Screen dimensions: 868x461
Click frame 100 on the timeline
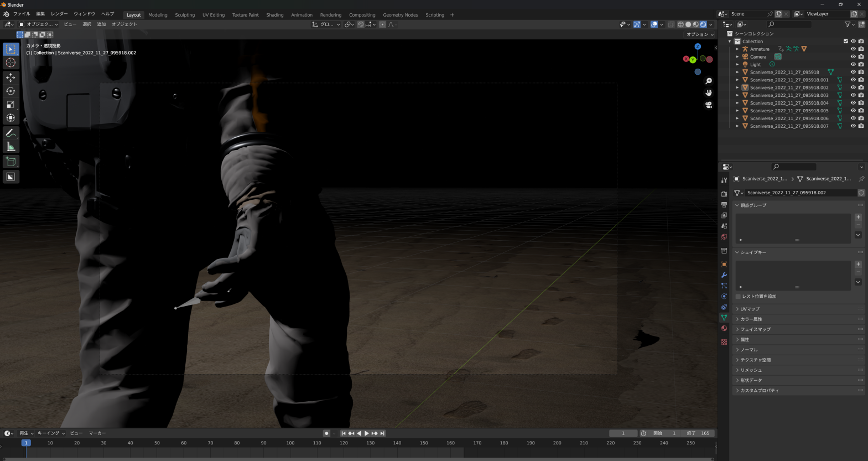pos(290,443)
